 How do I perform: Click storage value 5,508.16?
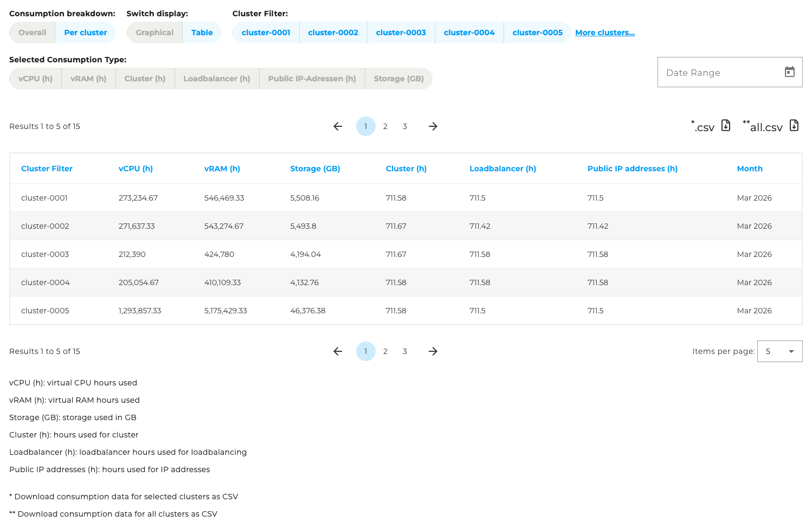(x=305, y=198)
